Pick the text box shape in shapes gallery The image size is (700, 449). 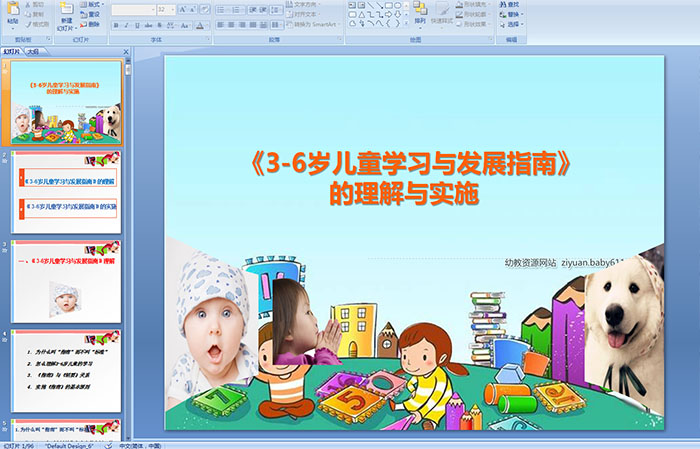352,5
